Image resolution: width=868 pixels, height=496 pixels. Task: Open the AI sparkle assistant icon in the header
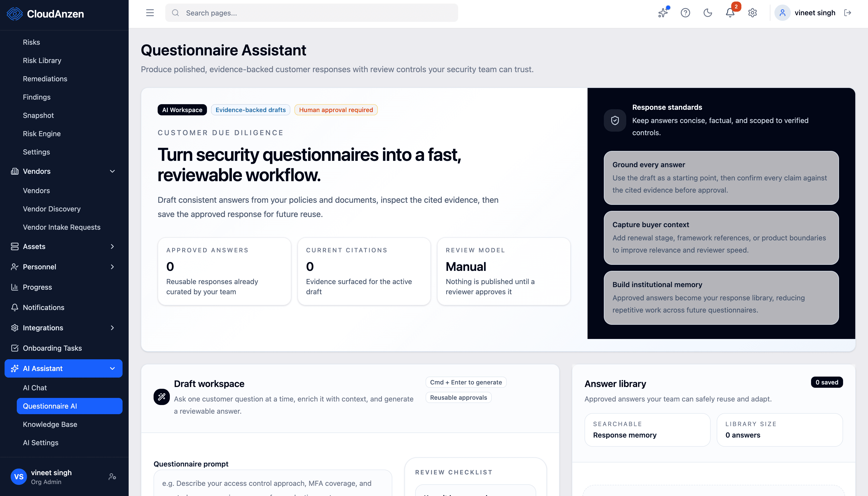[x=663, y=13]
